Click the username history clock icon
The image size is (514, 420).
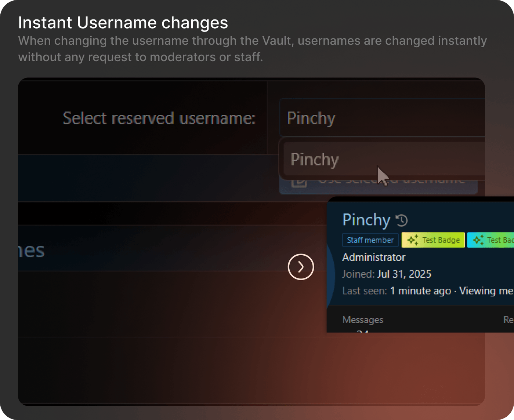click(x=402, y=220)
